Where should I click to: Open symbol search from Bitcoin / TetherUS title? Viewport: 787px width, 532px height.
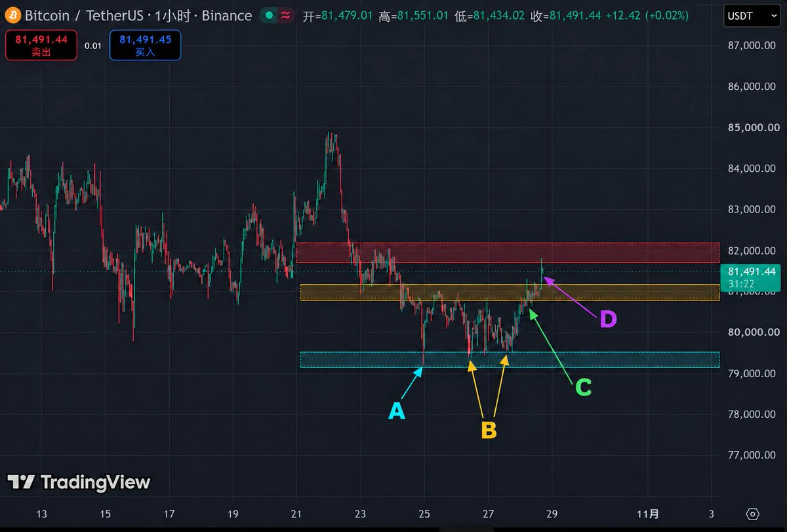(x=138, y=16)
